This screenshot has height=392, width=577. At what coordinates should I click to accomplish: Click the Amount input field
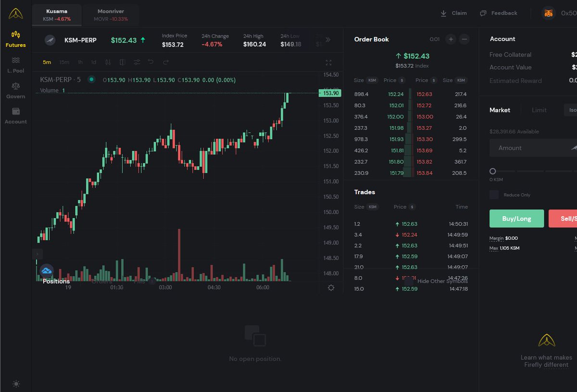coord(533,148)
